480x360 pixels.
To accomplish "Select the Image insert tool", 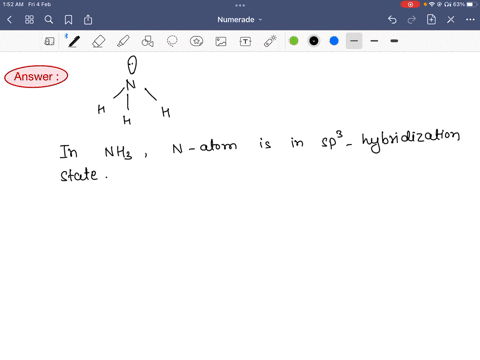I will (x=221, y=41).
